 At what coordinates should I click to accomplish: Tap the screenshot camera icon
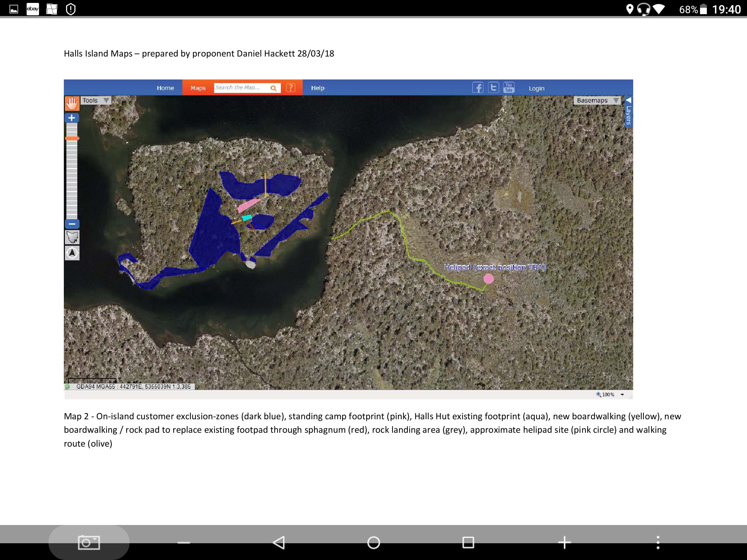89,542
